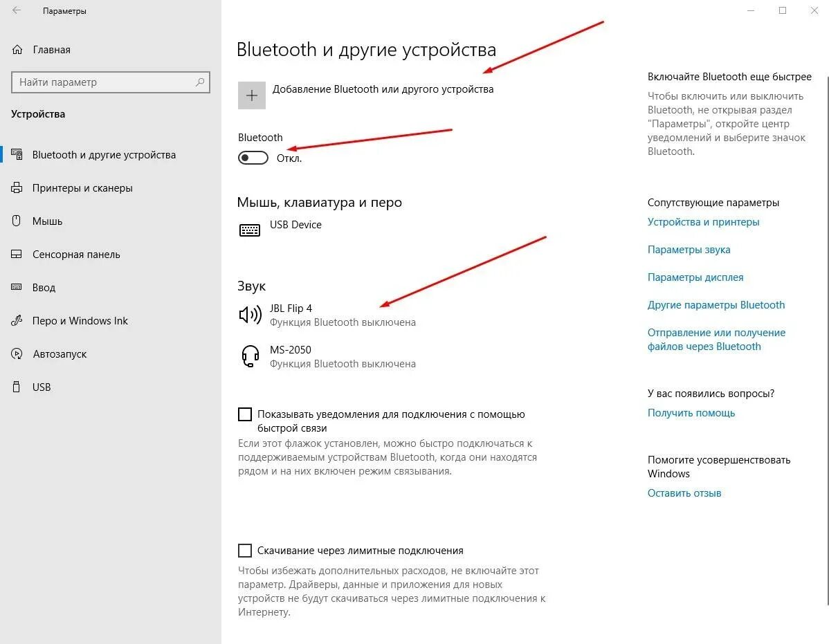
Task: Select the keyboard Ввод icon
Action: tap(17, 287)
